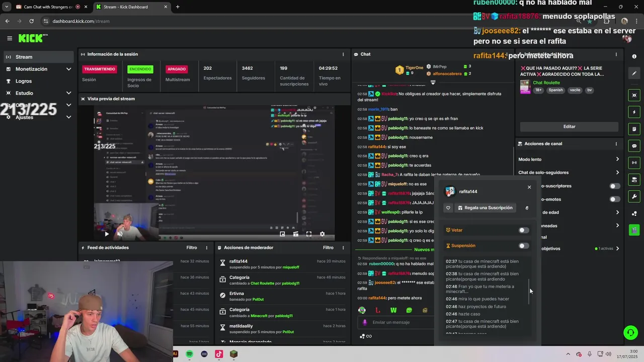
Task: Click the muted mic icon on user card
Action: tap(527, 208)
